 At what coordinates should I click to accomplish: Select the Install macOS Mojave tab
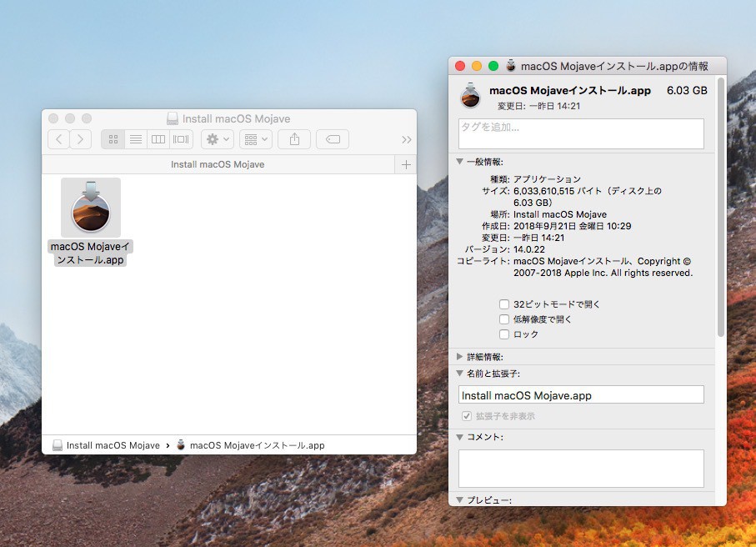point(218,164)
